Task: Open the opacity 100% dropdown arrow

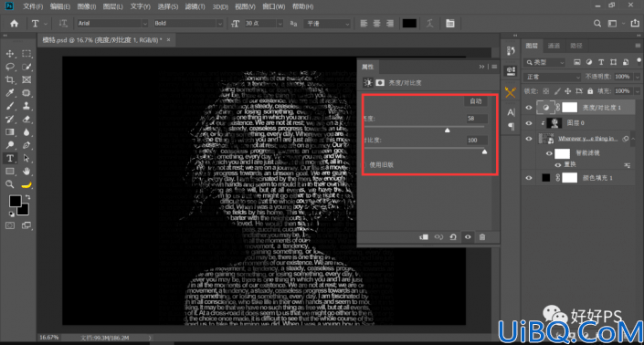Action: coord(638,77)
